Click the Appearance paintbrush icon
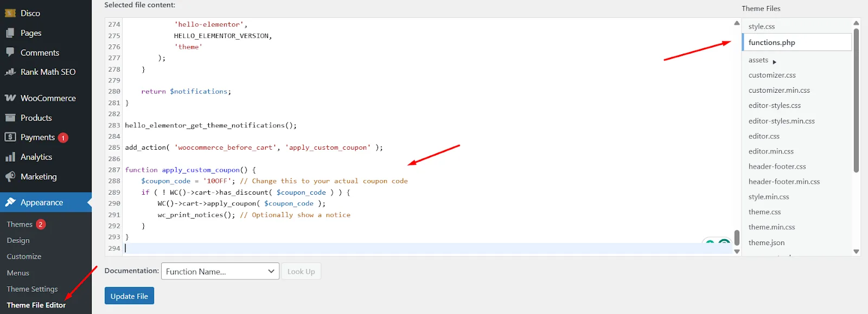Screen dimensions: 868x314 pyautogui.click(x=10, y=202)
